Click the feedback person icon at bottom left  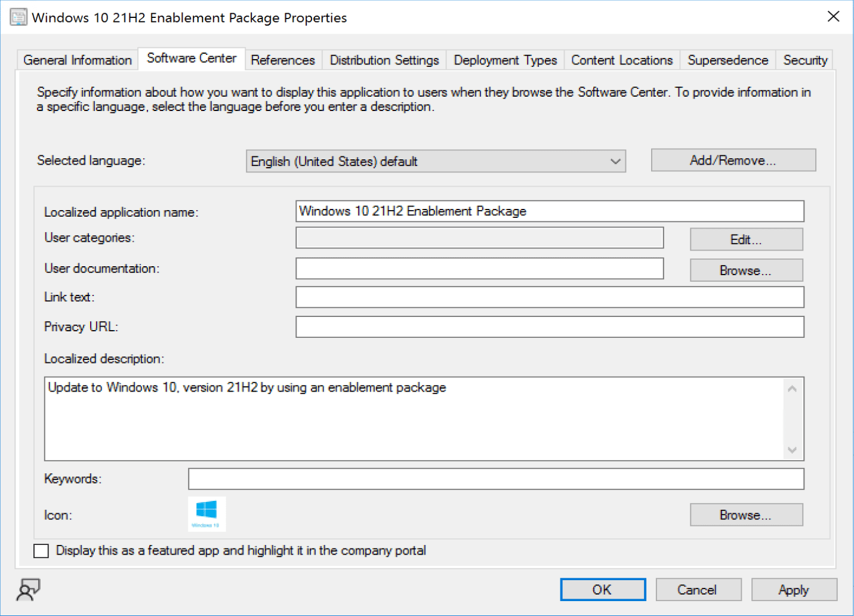click(x=28, y=590)
